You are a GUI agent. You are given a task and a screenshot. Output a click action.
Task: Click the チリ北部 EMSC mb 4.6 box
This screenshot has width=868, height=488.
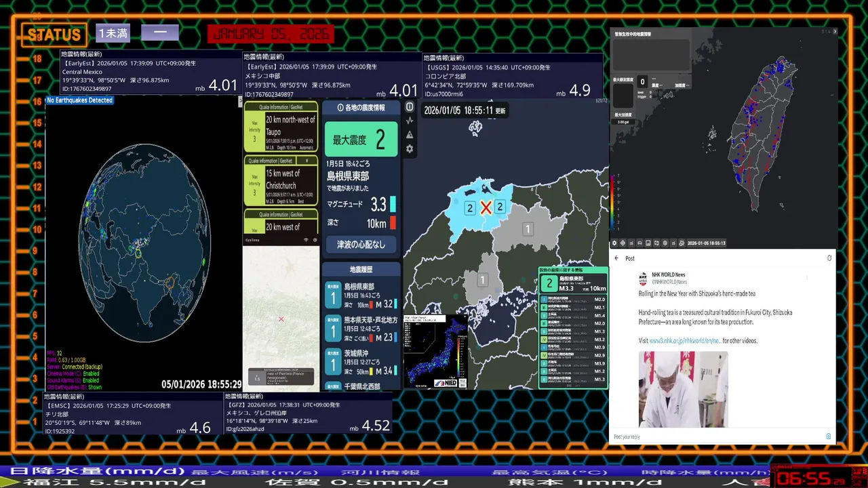[133, 413]
